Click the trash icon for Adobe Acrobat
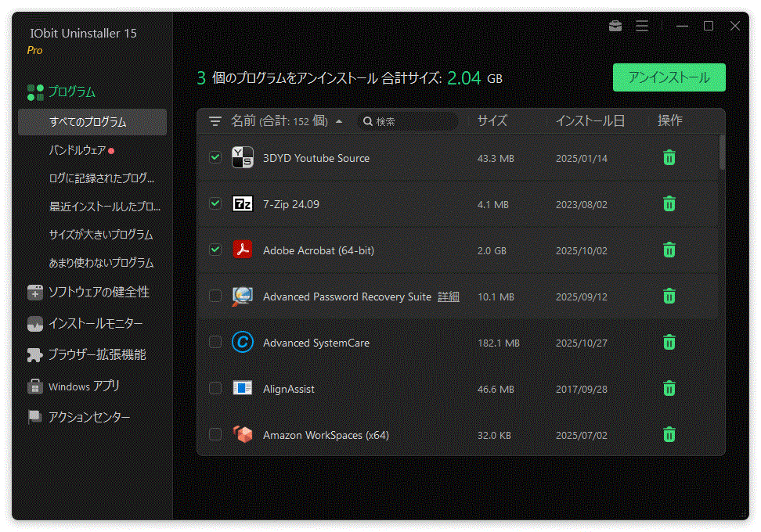The height and width of the screenshot is (532, 761). pos(669,250)
